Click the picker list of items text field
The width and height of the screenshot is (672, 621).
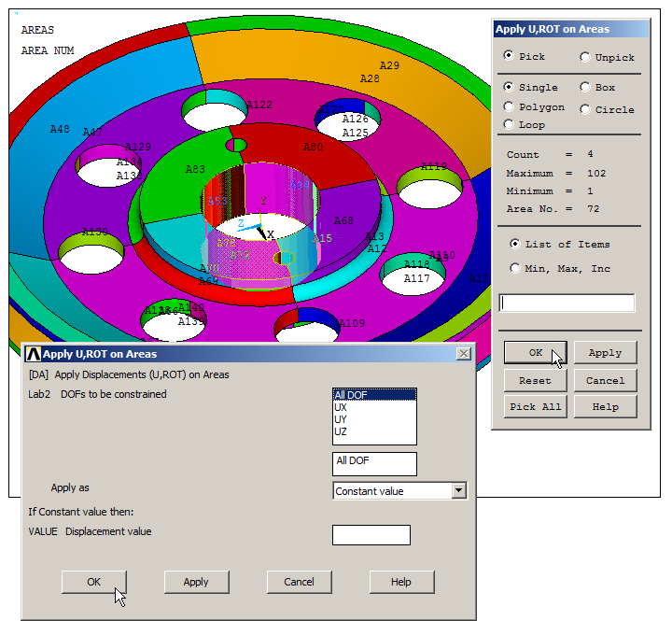click(567, 303)
